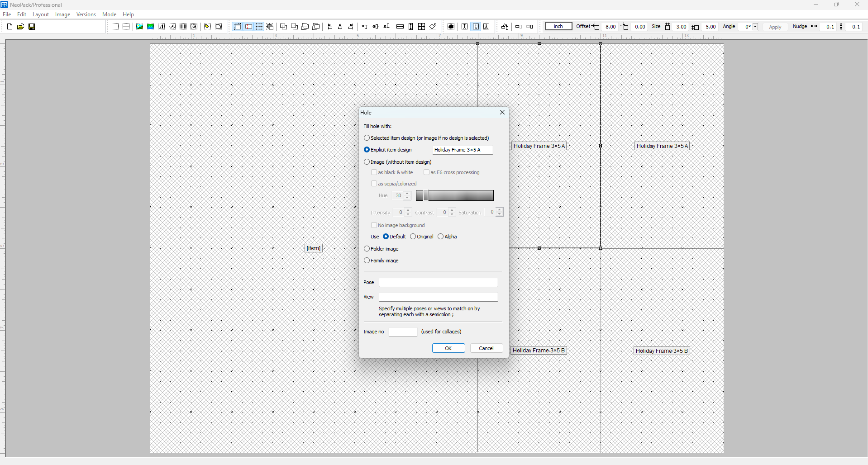Click OK to confirm hole settings
This screenshot has width=868, height=465.
(448, 348)
